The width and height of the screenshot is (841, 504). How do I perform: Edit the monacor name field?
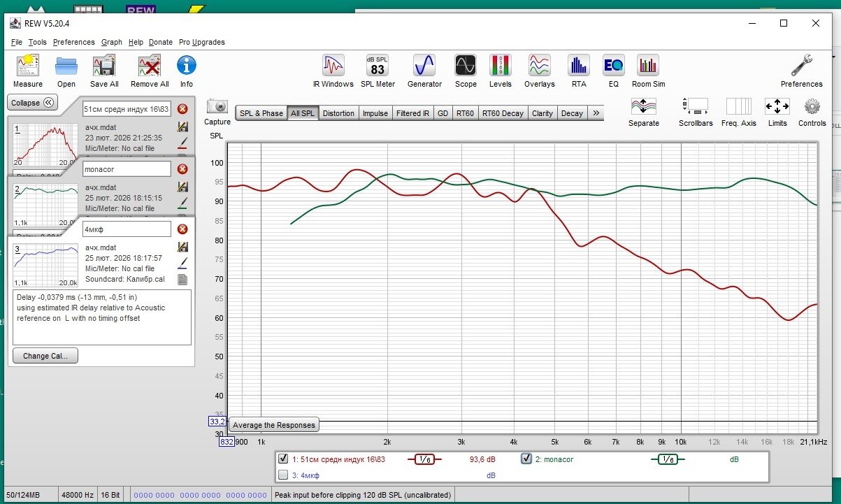click(x=127, y=169)
